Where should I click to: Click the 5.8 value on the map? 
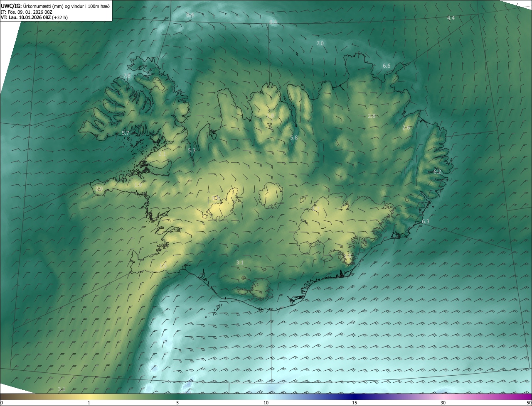(x=294, y=137)
